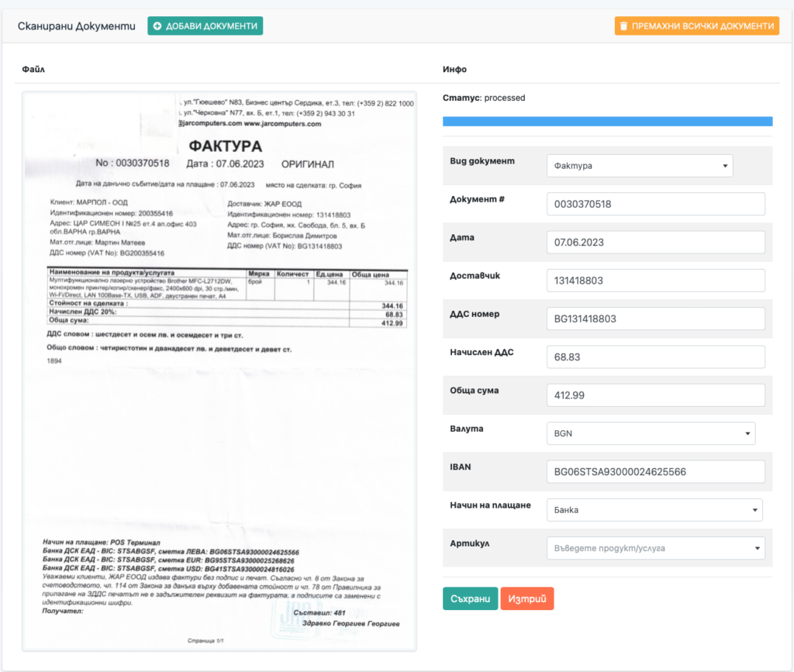Select the Начислен ДДС field showing 68.83

pos(655,357)
